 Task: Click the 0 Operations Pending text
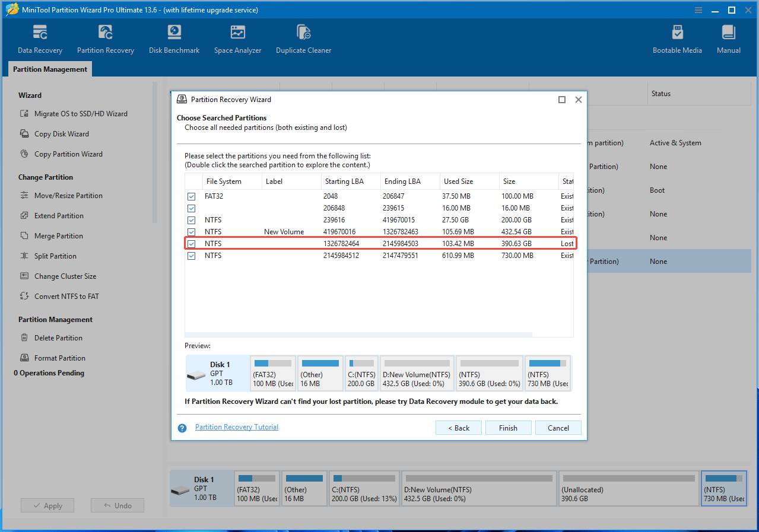(49, 373)
